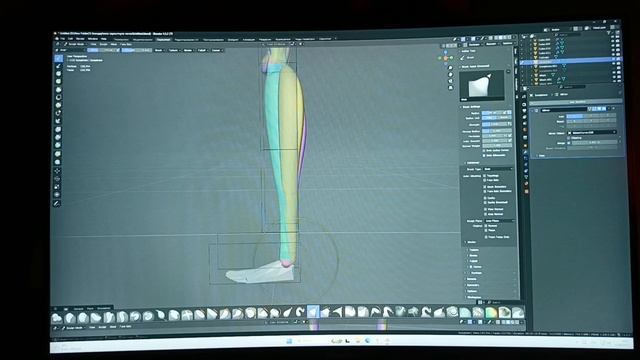Open the outliner filter funnel icon
Screen dimensions: 640x360
(608, 32)
